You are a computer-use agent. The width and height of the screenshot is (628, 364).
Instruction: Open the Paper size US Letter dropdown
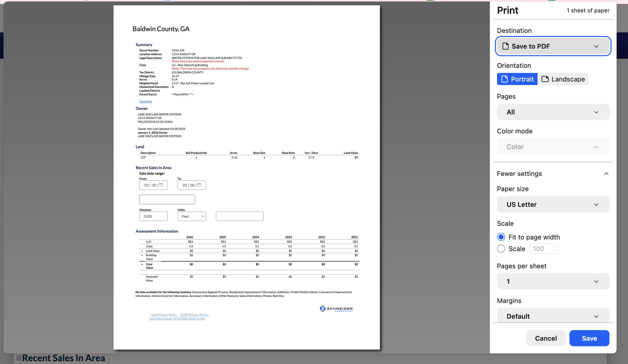(x=553, y=205)
